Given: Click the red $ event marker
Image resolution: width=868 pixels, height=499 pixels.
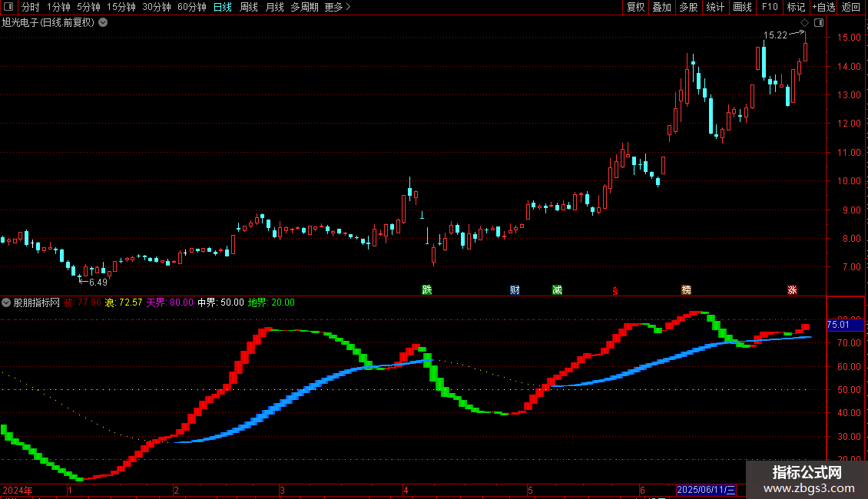Looking at the screenshot, I should 615,290.
